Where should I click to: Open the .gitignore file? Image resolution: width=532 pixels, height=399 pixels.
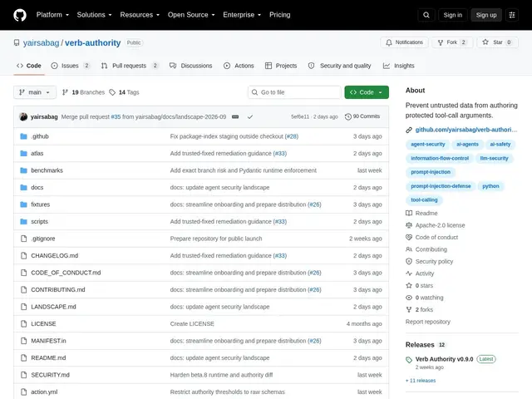click(43, 239)
